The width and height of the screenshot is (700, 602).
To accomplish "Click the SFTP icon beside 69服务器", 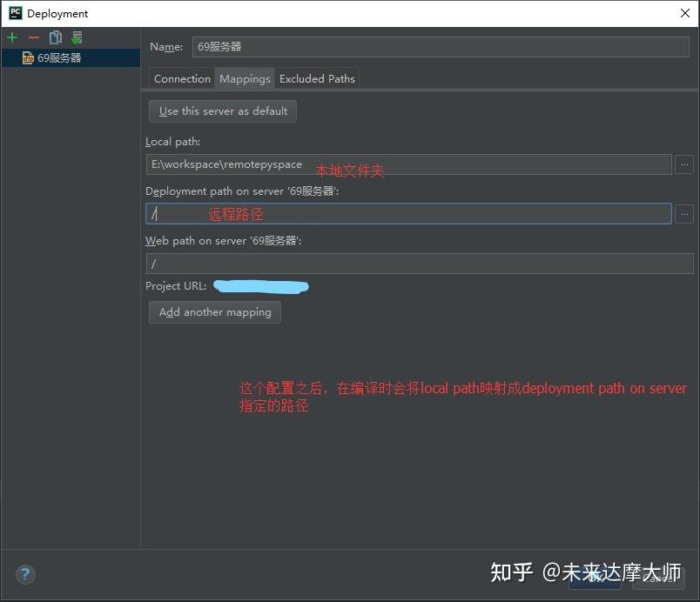I will [x=26, y=57].
